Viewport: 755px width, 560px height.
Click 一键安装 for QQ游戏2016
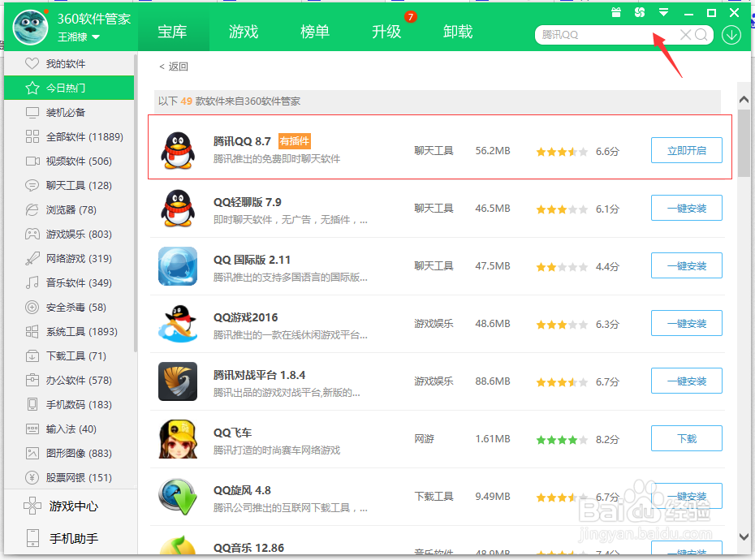(687, 324)
